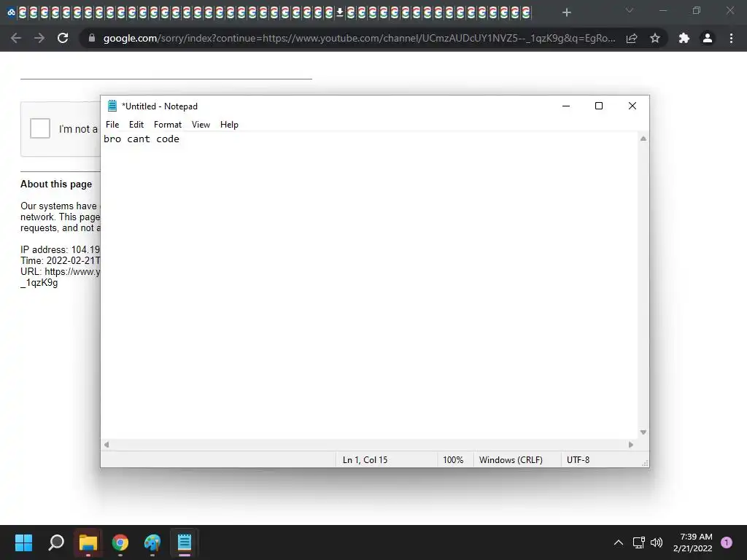This screenshot has height=560, width=747.
Task: Open the notification count badge
Action: pyautogui.click(x=727, y=542)
